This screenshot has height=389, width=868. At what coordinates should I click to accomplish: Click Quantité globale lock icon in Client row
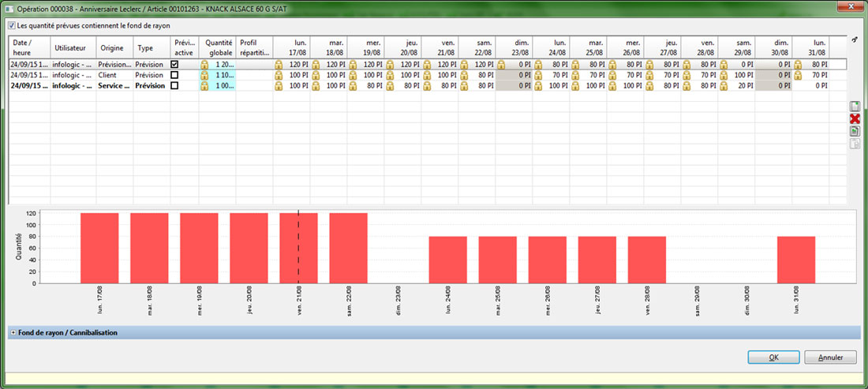point(204,75)
